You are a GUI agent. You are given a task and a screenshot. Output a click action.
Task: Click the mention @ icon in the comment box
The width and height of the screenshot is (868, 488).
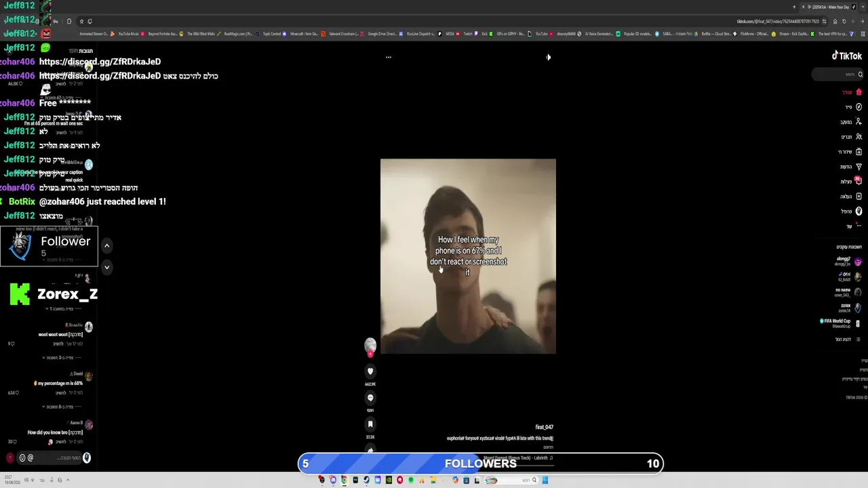tap(31, 458)
